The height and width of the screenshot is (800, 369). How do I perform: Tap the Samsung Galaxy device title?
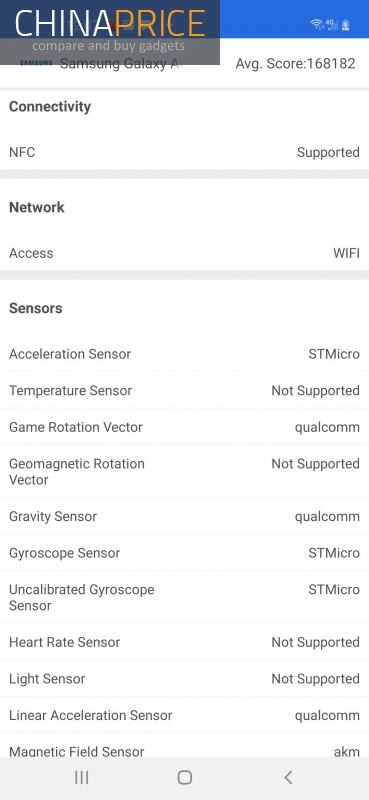coord(120,64)
